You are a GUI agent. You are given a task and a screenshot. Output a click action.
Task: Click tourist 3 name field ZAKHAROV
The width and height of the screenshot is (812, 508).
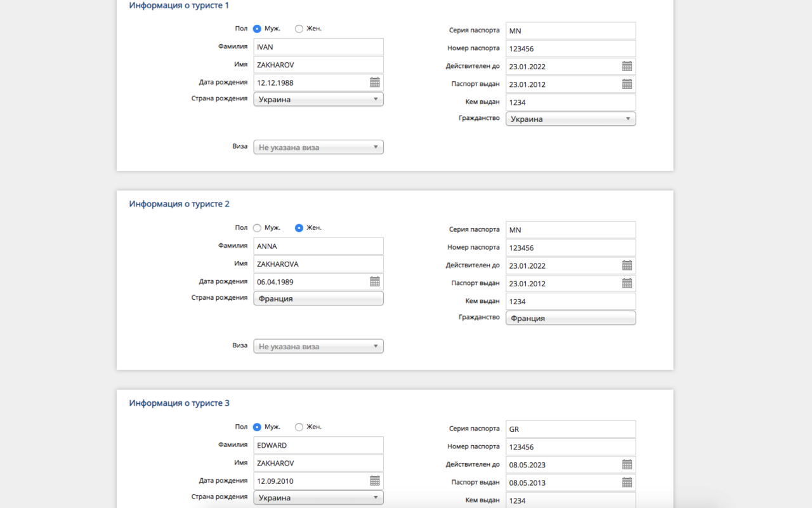click(318, 463)
